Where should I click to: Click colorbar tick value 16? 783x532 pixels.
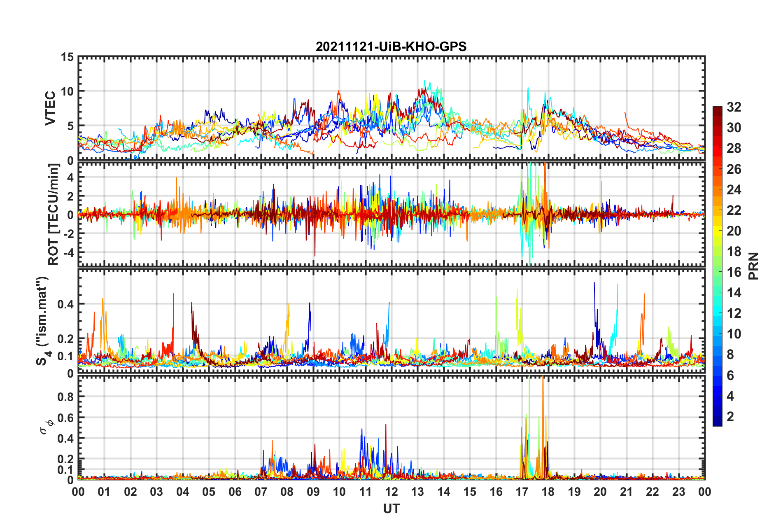click(734, 272)
